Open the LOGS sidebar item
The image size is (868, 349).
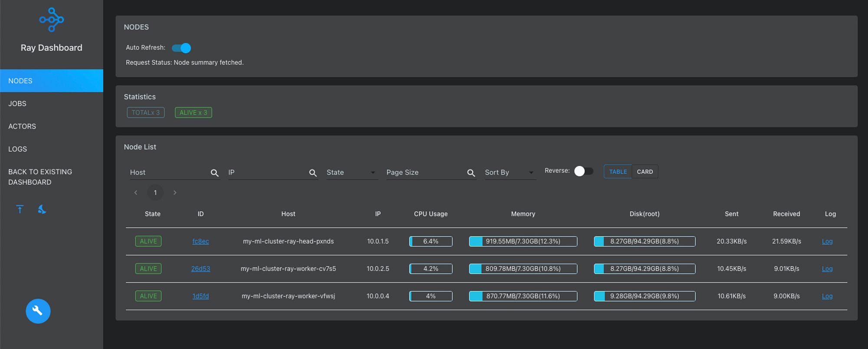coord(52,149)
